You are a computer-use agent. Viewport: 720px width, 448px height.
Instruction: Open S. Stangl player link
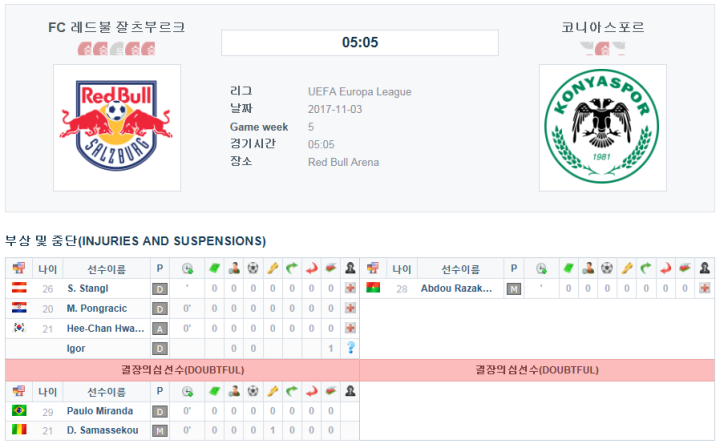pyautogui.click(x=88, y=289)
